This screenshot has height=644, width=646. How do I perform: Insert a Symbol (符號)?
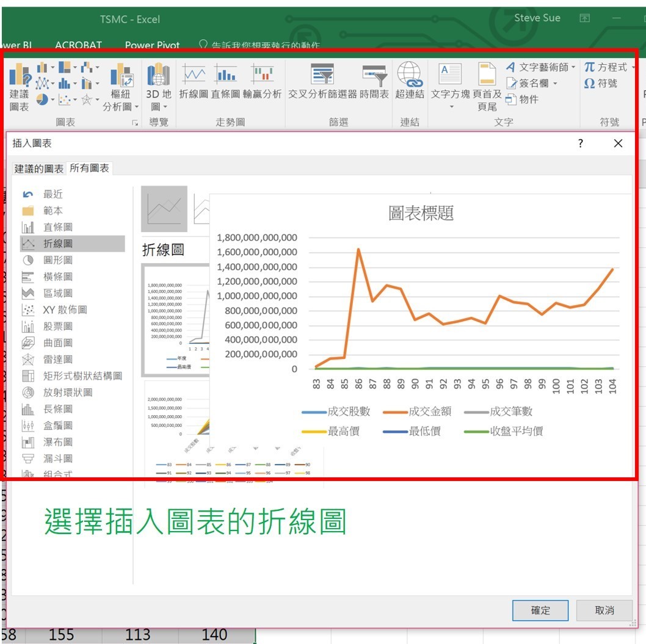click(600, 83)
